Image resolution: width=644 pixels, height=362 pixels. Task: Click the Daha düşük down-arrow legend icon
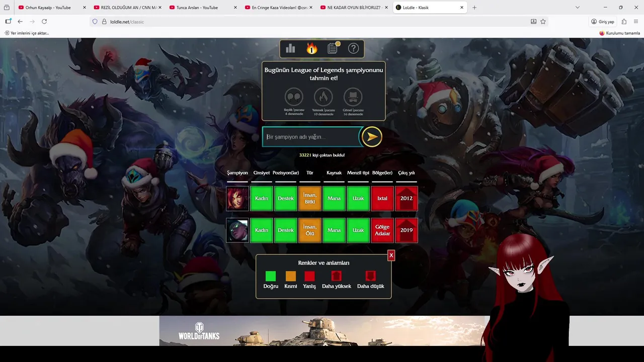point(370,276)
